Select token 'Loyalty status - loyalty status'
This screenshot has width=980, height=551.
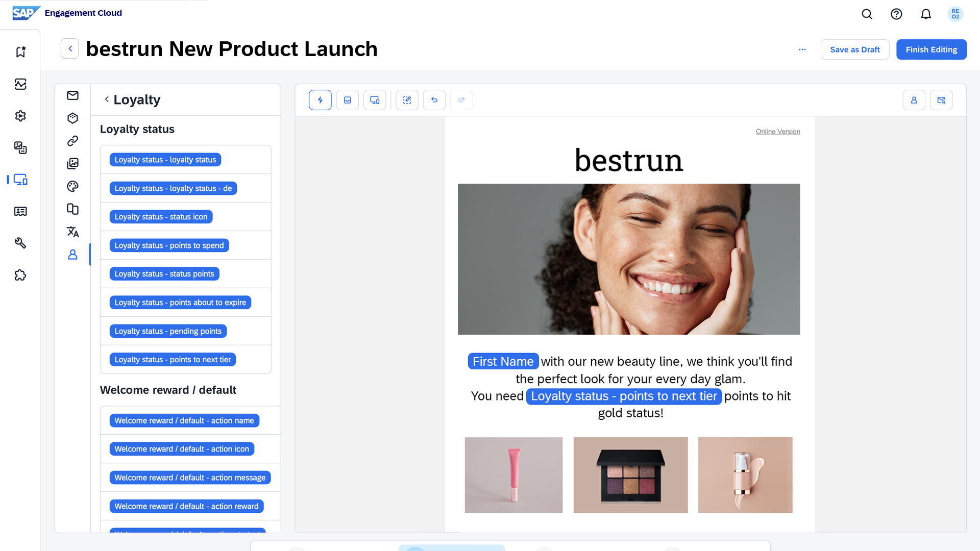coord(165,160)
